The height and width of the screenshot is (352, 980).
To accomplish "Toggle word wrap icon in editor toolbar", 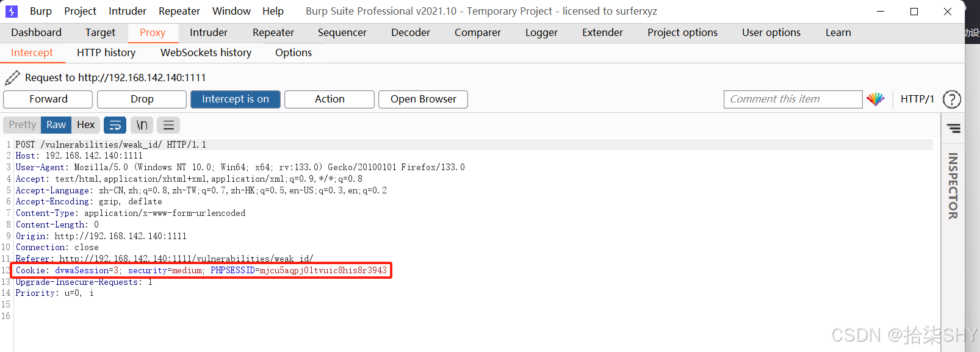I will point(115,125).
